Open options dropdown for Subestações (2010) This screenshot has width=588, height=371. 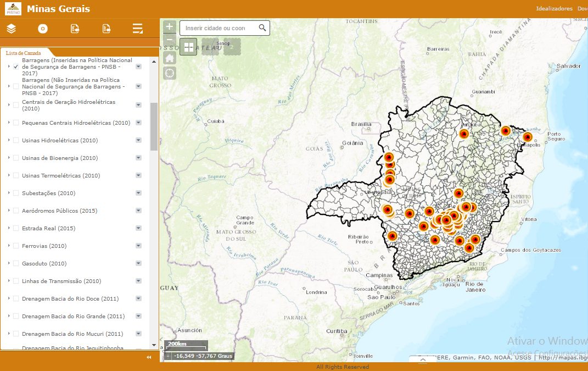tap(138, 193)
